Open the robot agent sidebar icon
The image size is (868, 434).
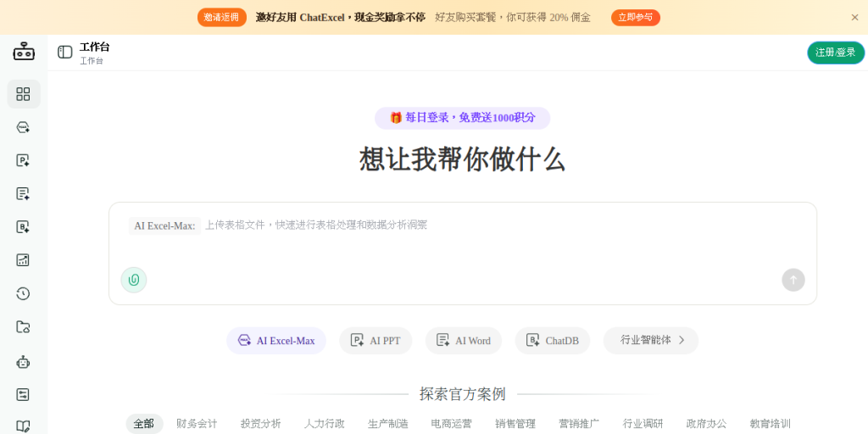point(23,362)
